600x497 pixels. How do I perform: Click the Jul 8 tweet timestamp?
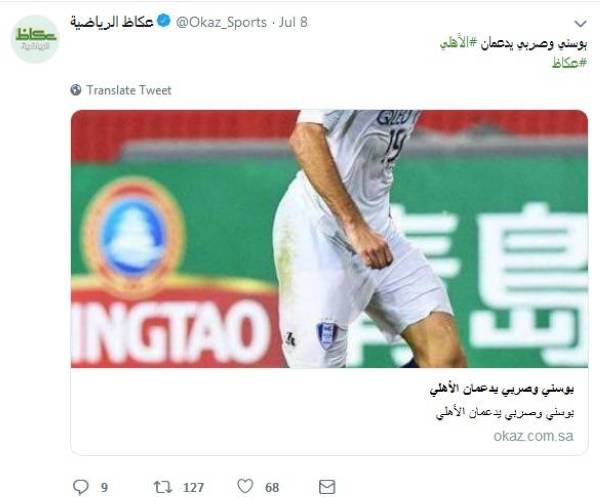point(293,22)
